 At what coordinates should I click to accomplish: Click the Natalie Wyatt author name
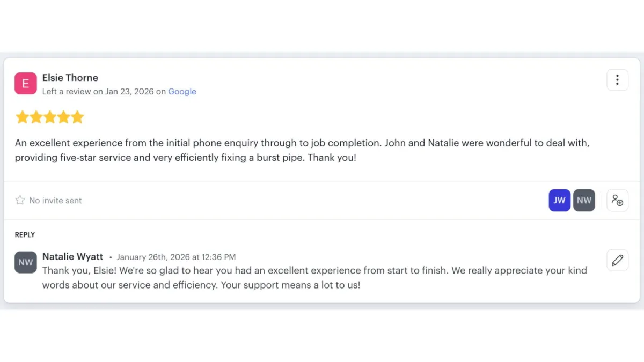72,257
